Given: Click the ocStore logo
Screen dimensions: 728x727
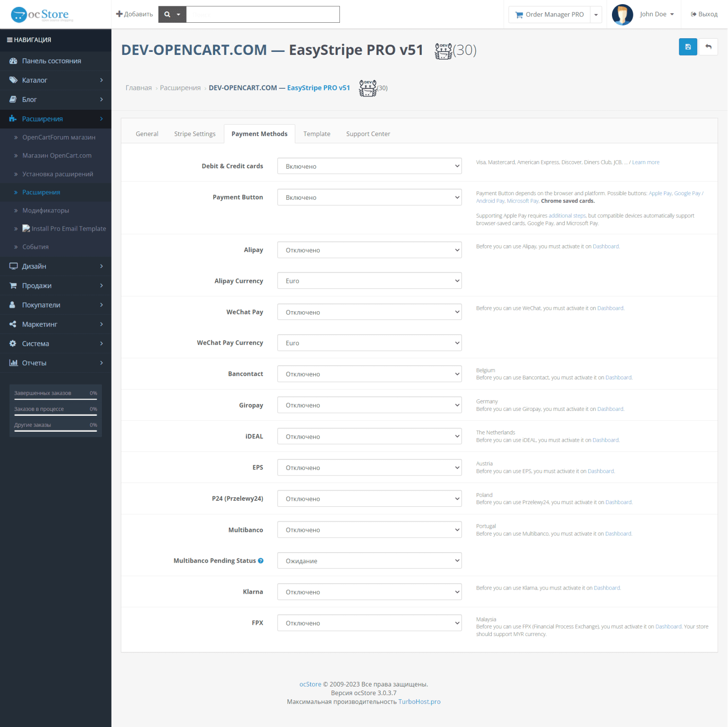Looking at the screenshot, I should 42,15.
